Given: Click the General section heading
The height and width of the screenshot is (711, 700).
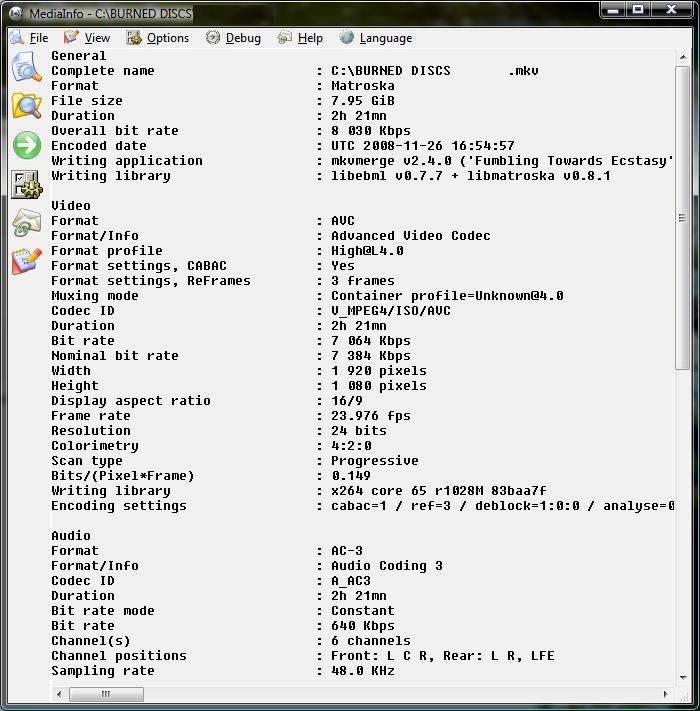Looking at the screenshot, I should pyautogui.click(x=78, y=56).
